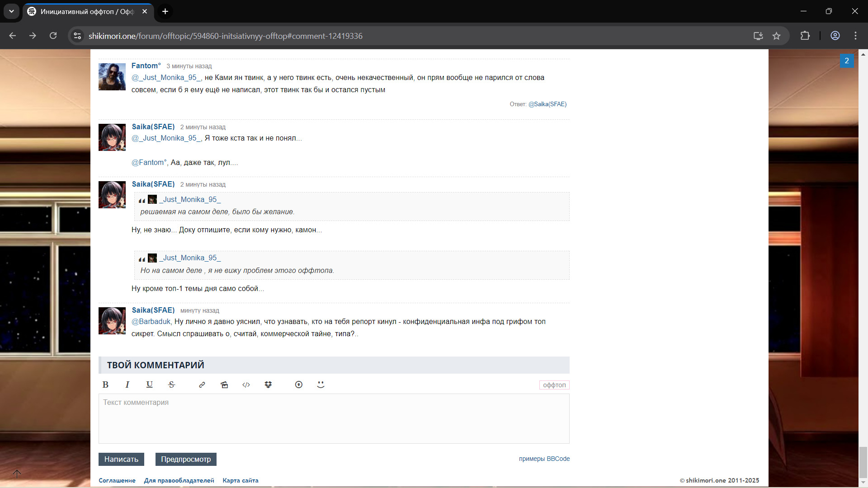Toggle the оффтоп comment marker
The width and height of the screenshot is (868, 488).
(x=554, y=385)
